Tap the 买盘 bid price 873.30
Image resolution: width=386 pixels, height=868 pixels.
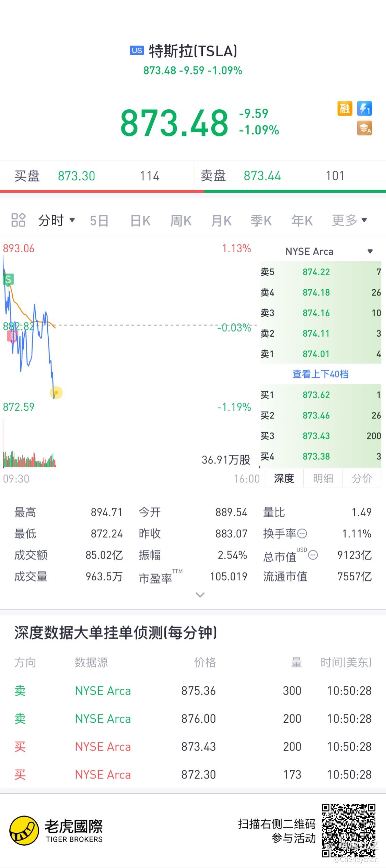point(77,176)
